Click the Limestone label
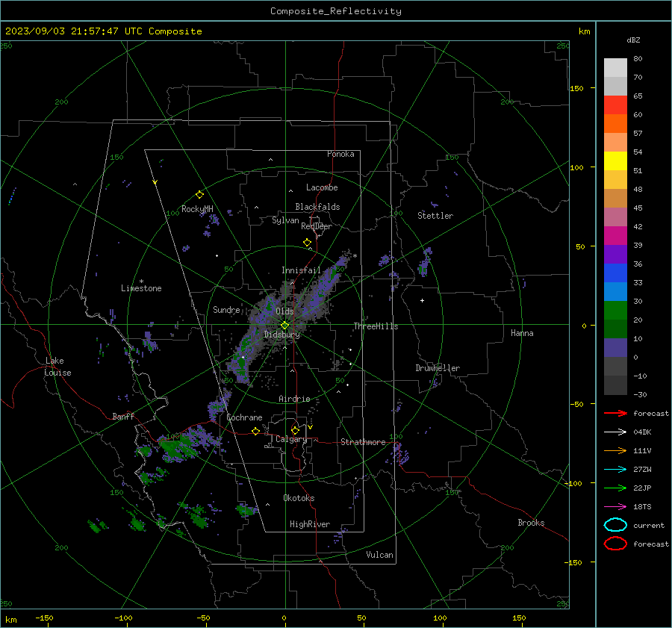 click(141, 288)
